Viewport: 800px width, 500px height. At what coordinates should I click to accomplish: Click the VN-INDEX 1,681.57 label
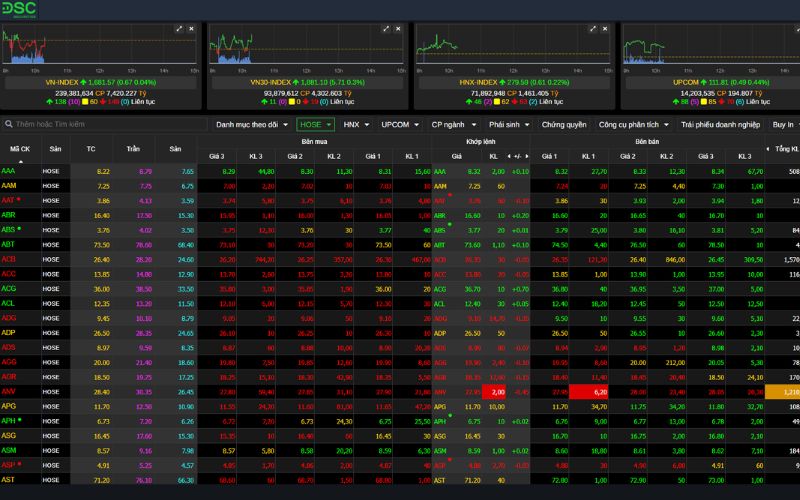101,82
